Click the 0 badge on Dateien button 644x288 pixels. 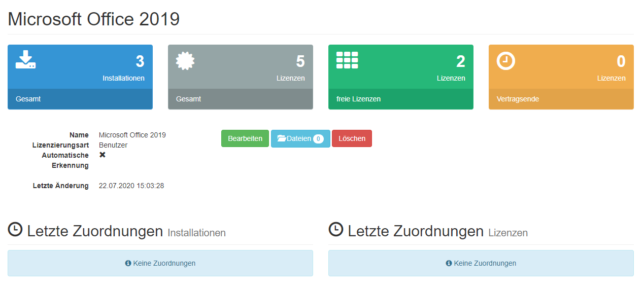pos(318,139)
